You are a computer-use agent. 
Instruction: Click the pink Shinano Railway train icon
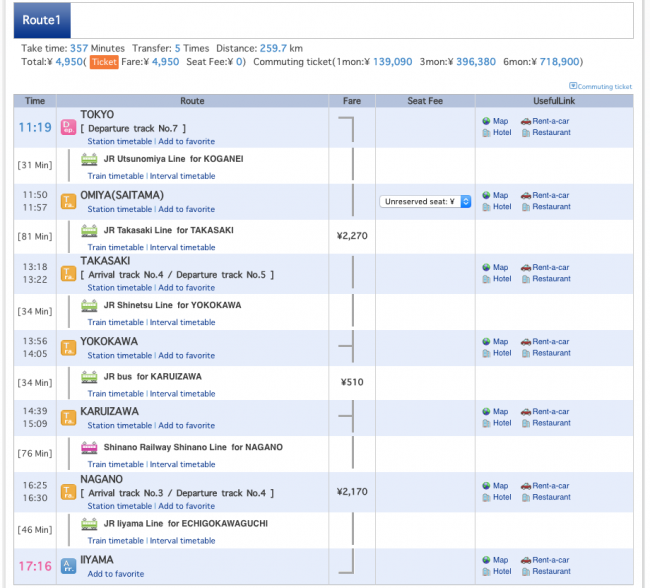(x=89, y=447)
